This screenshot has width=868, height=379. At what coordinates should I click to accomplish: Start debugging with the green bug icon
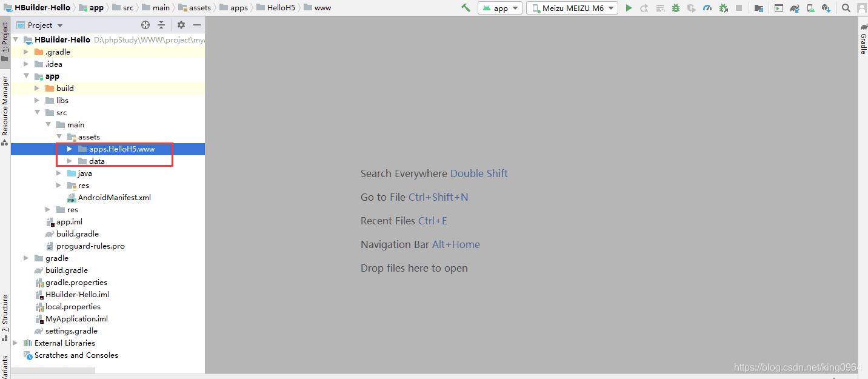pos(675,8)
